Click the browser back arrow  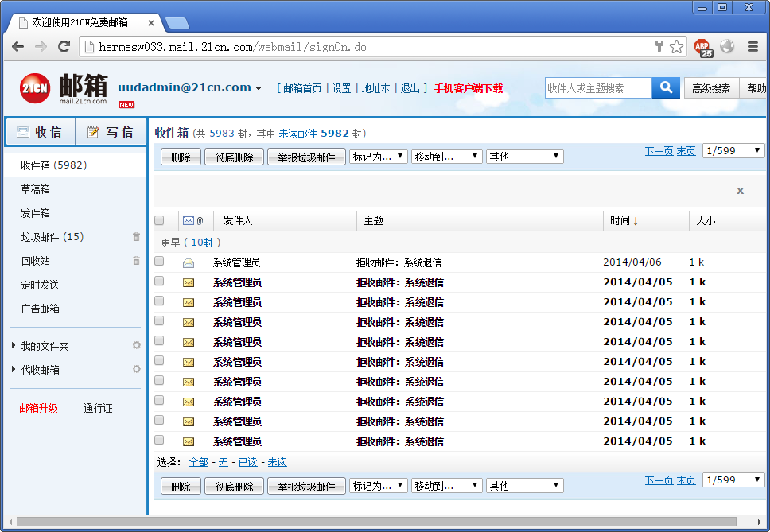point(17,47)
